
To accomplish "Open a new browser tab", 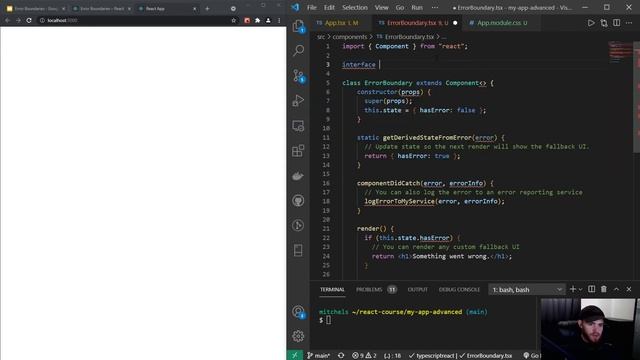I will pyautogui.click(x=207, y=9).
